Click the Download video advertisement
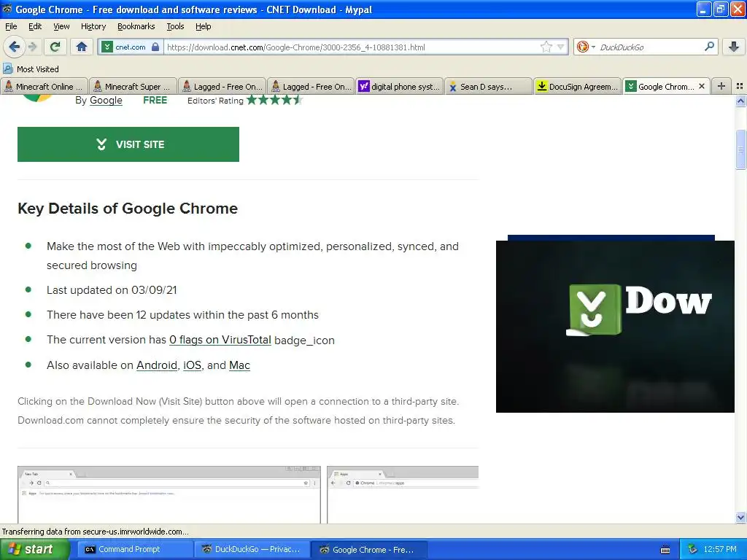The width and height of the screenshot is (747, 560). [x=615, y=326]
